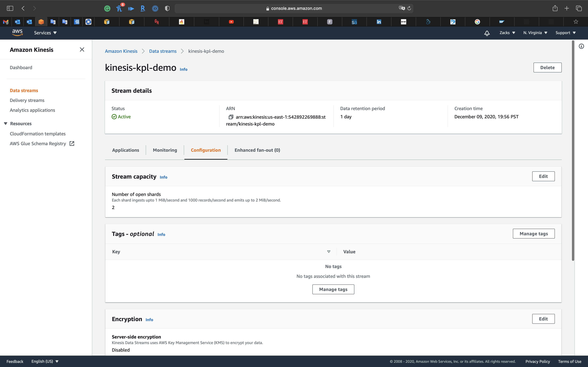This screenshot has width=588, height=367.
Task: Click the page vertical scrollbar
Action: pyautogui.click(x=573, y=151)
